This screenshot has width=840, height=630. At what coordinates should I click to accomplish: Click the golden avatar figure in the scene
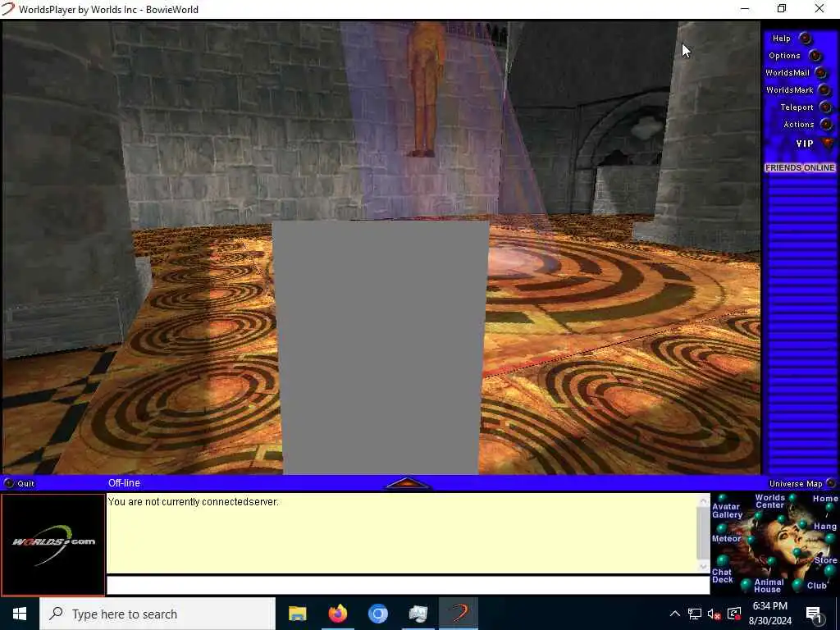point(426,89)
